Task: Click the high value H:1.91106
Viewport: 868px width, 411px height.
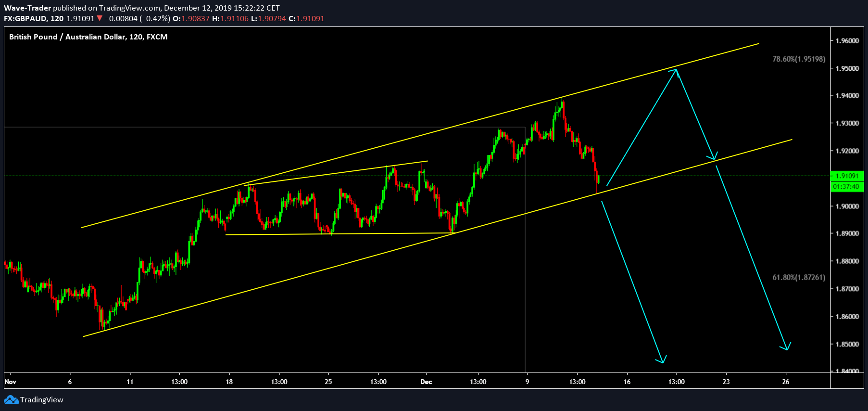Action: click(230, 19)
